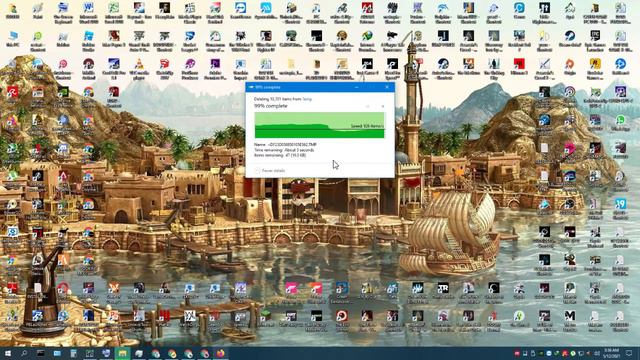Select the Tomb Raider 'TR' desktop icon
The height and width of the screenshot is (360, 640).
(443, 291)
